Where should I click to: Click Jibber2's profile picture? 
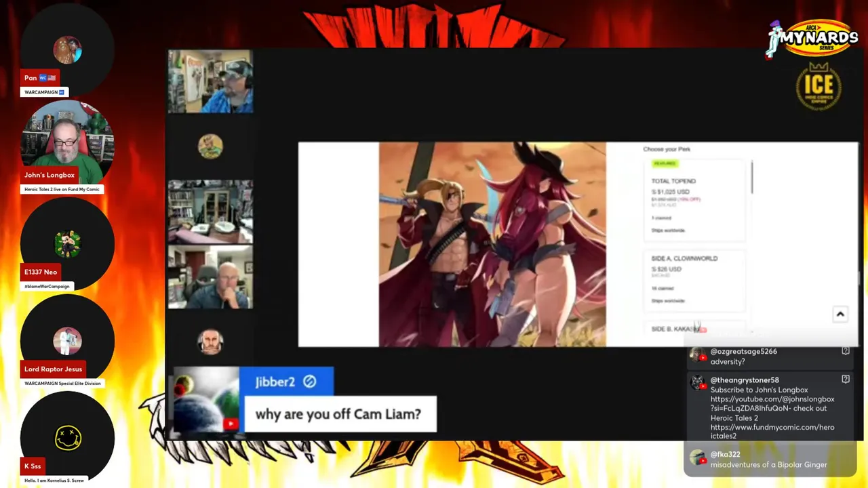[x=206, y=400]
